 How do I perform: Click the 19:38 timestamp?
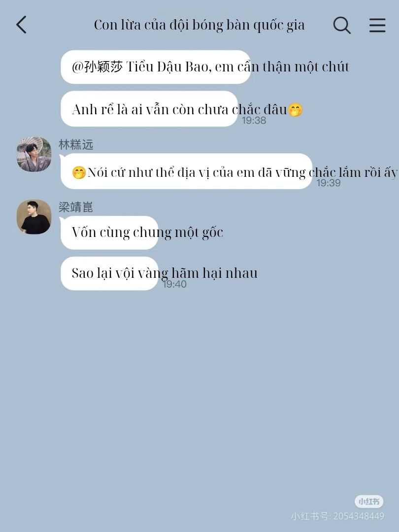coord(254,120)
